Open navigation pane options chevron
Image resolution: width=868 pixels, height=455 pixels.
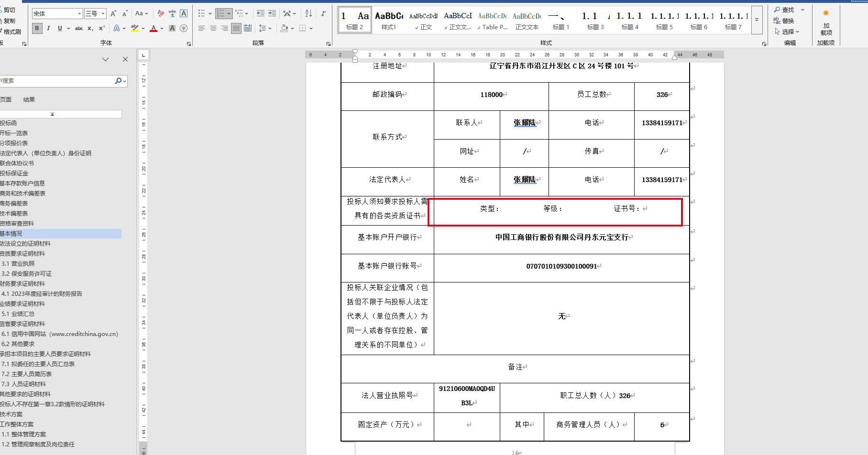coord(106,59)
